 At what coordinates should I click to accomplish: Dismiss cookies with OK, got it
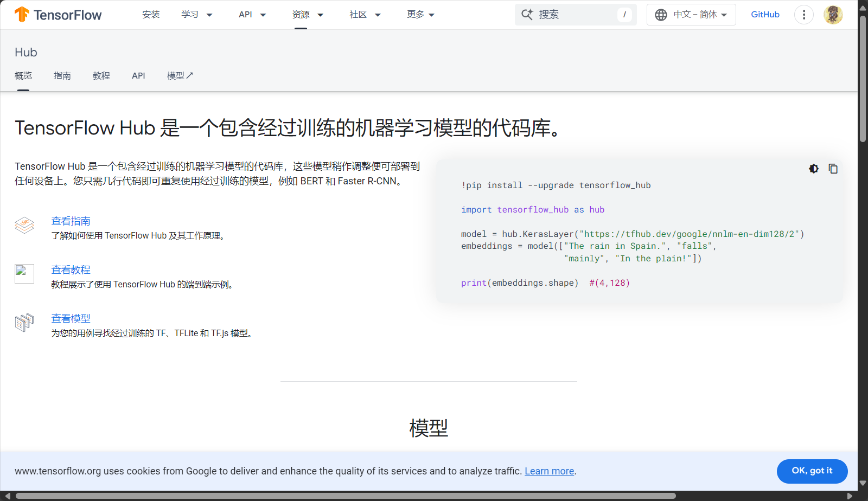[812, 471]
